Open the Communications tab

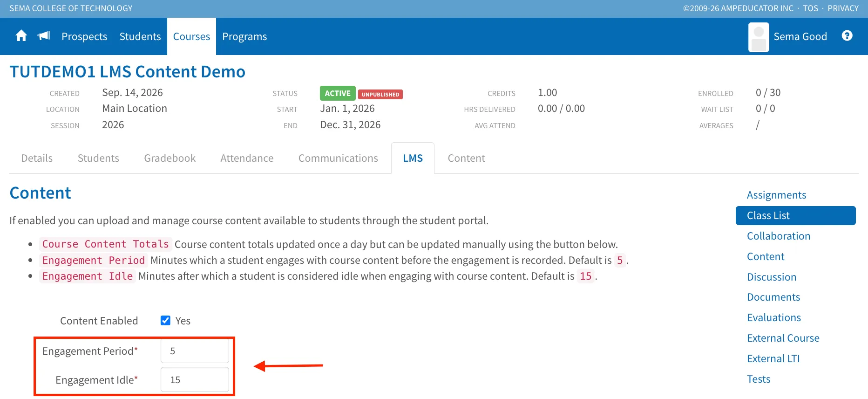point(338,158)
